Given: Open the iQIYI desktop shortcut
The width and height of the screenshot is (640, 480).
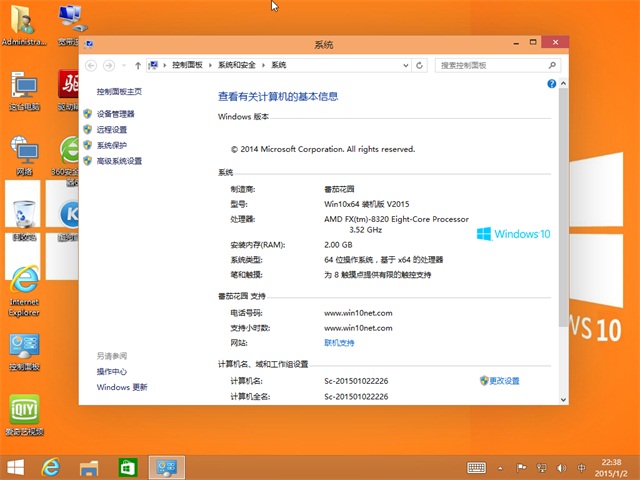Looking at the screenshot, I should click(24, 411).
